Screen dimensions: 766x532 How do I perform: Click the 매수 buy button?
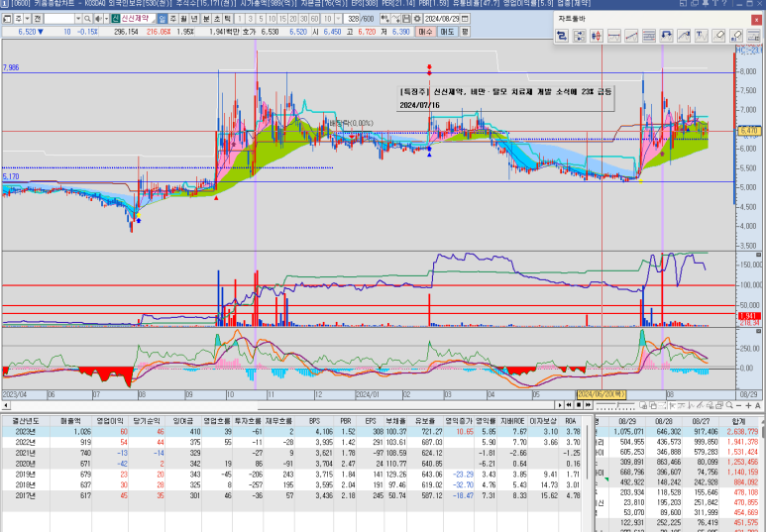point(425,32)
